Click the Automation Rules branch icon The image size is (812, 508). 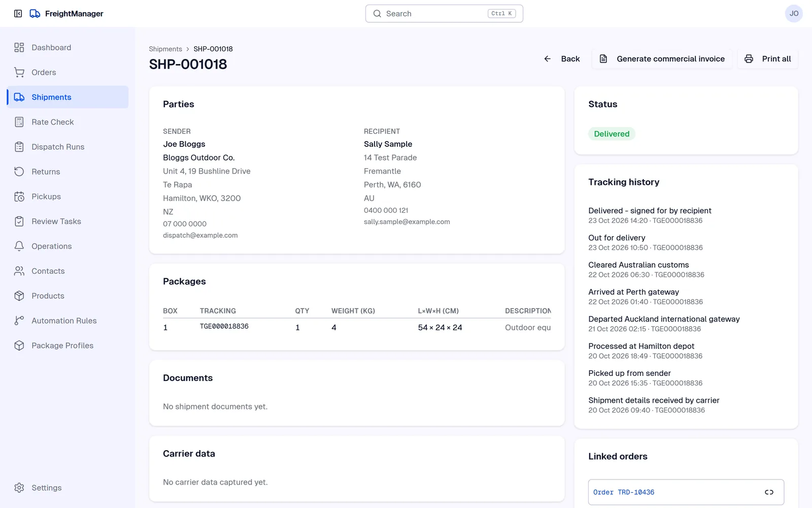click(x=19, y=321)
